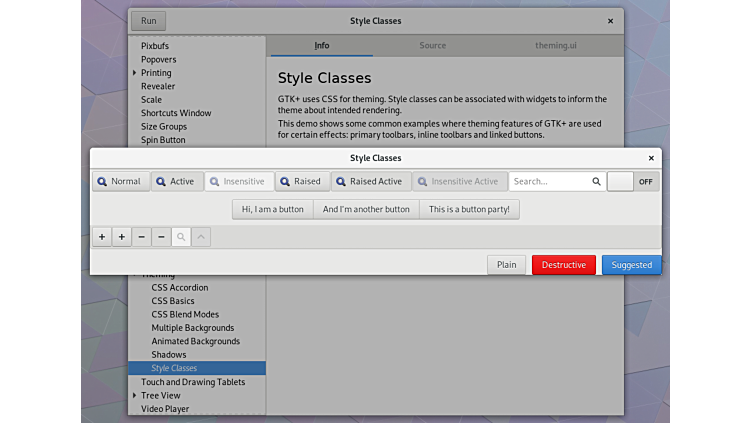The width and height of the screenshot is (752, 423).
Task: Click the "Hi, I am a button" button
Action: tap(272, 209)
